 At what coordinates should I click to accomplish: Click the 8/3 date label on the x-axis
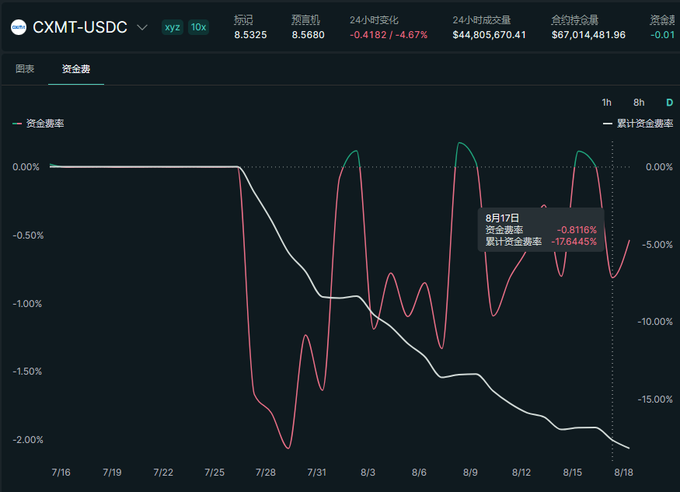click(368, 472)
